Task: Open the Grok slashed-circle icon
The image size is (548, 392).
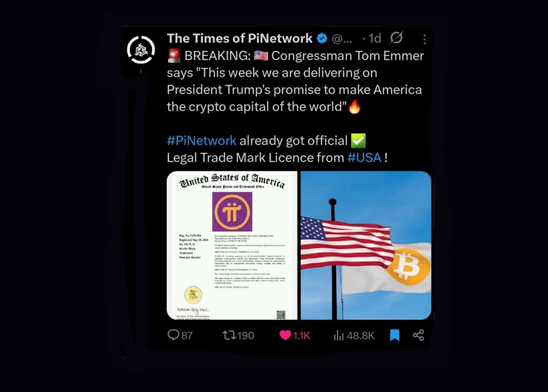Action: tap(396, 39)
